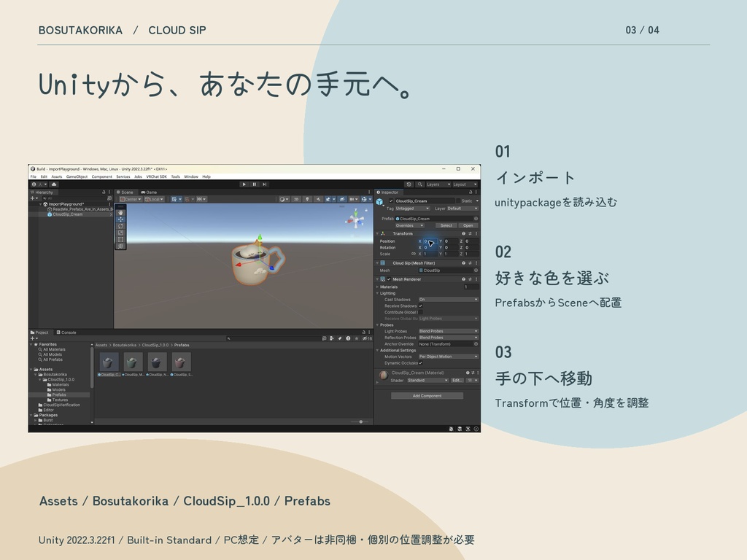Click the material Edit button

[457, 381]
